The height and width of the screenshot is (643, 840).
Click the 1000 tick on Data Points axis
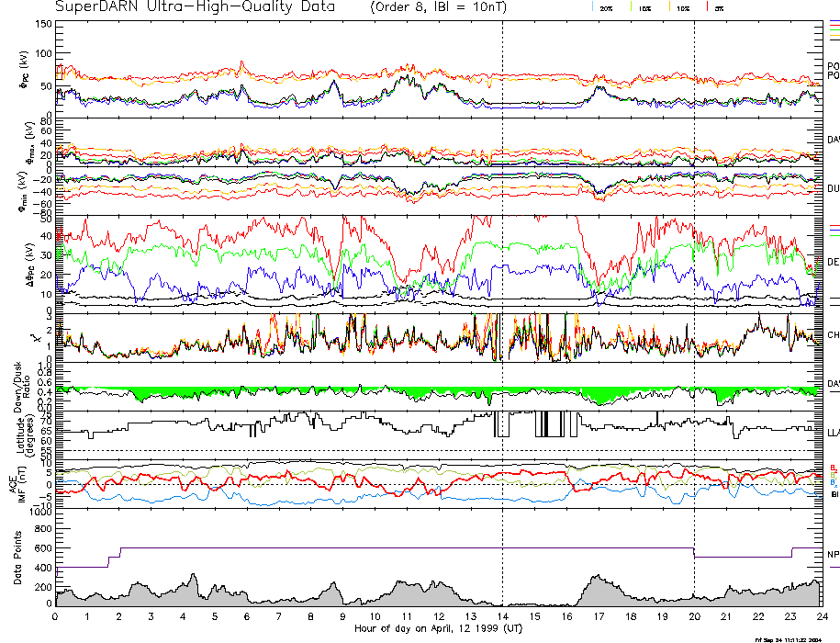pyautogui.click(x=40, y=513)
